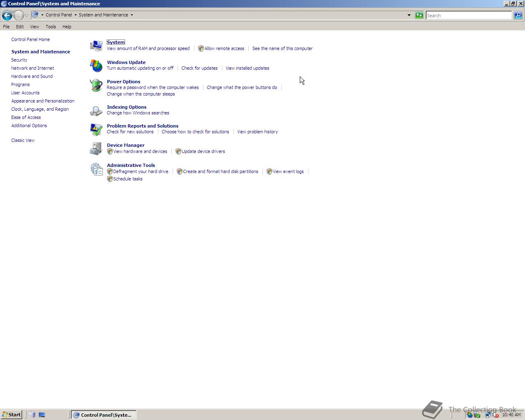
Task: Open Network and Internet category
Action: click(x=32, y=68)
